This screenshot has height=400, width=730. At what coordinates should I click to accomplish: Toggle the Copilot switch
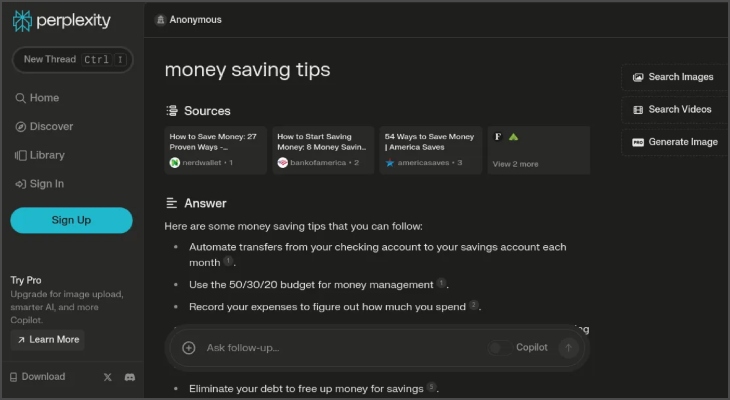point(498,348)
